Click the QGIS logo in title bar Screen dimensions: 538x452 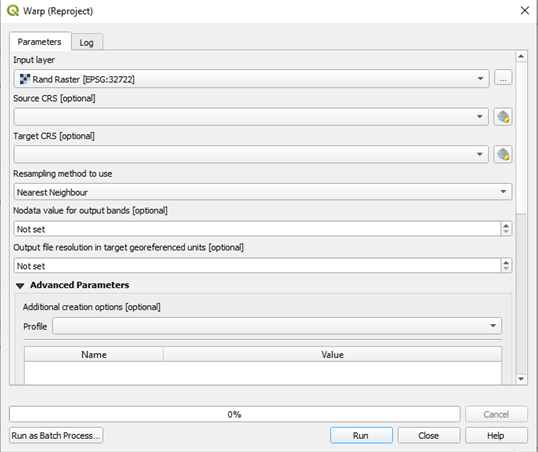13,10
